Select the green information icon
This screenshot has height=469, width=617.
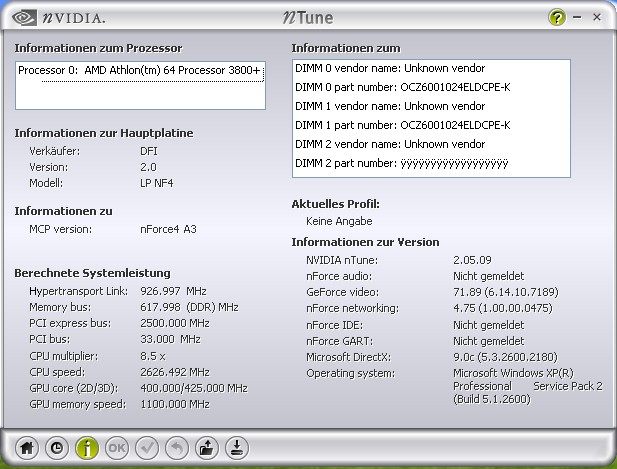[x=87, y=448]
